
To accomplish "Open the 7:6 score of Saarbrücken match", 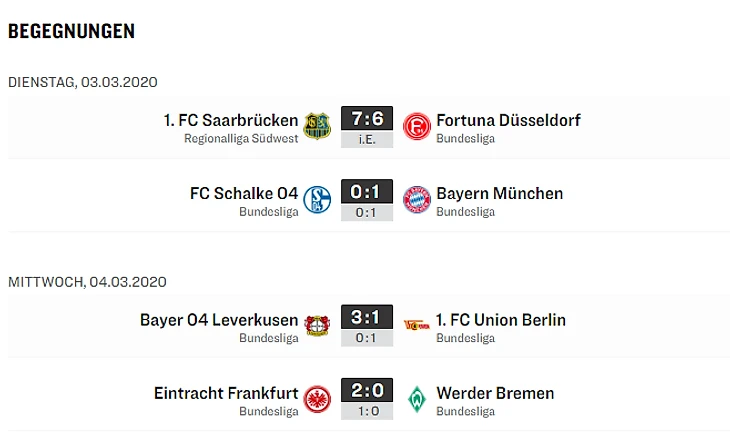I will [367, 119].
